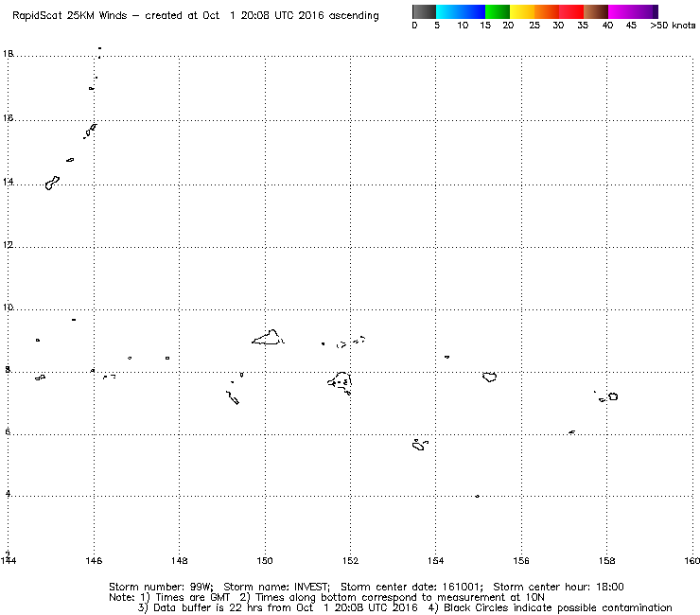Viewport: 700px width, 615px height.
Task: Click the island outline near 155E 8N
Action: click(490, 377)
